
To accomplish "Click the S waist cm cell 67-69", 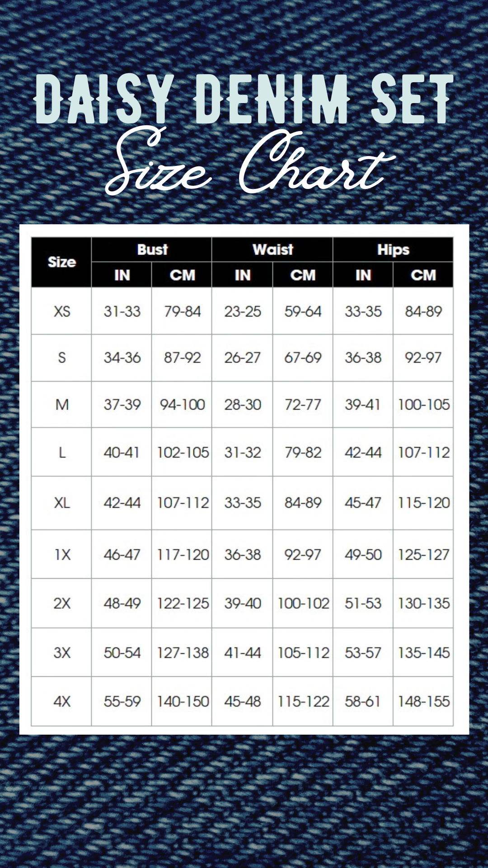I will click(303, 358).
